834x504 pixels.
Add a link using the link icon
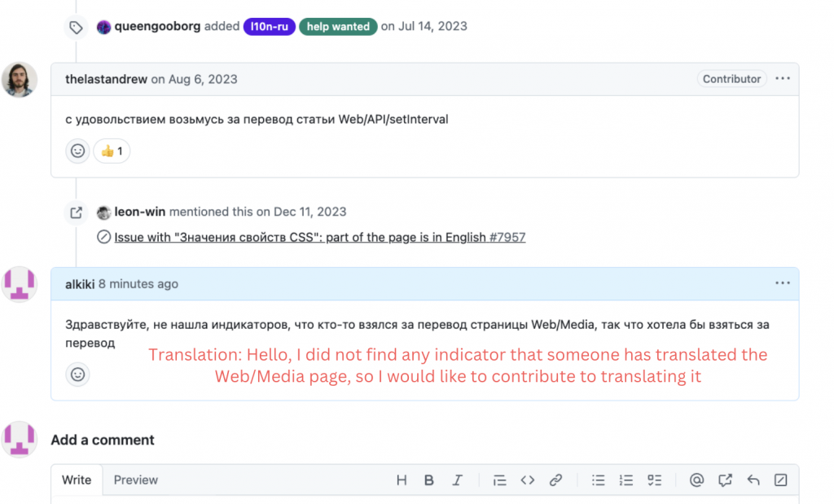pos(555,480)
